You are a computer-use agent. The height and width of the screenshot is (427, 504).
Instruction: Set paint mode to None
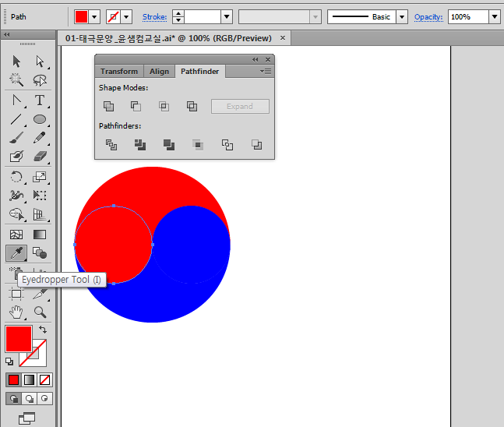coord(44,379)
